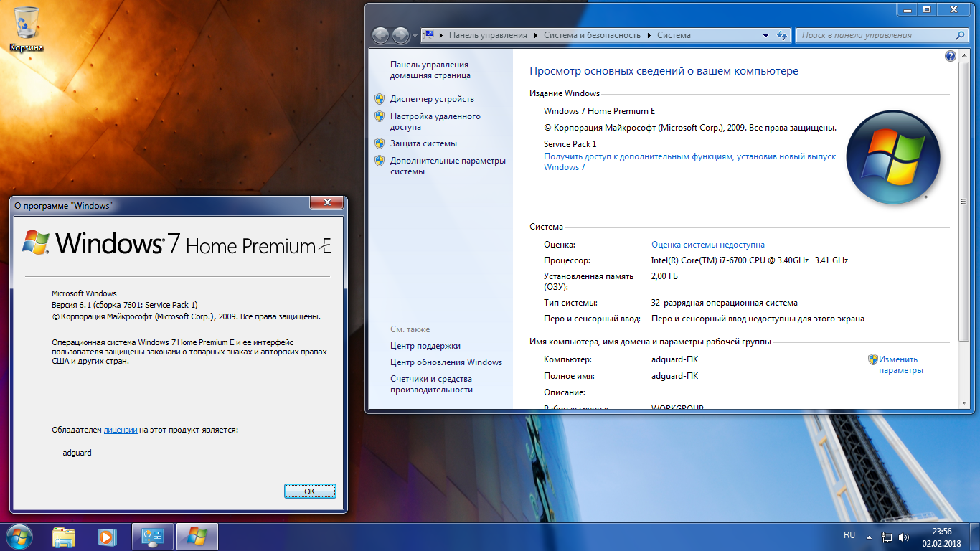The image size is (980, 551).
Task: Click the magnifier icon in search box
Action: (960, 35)
